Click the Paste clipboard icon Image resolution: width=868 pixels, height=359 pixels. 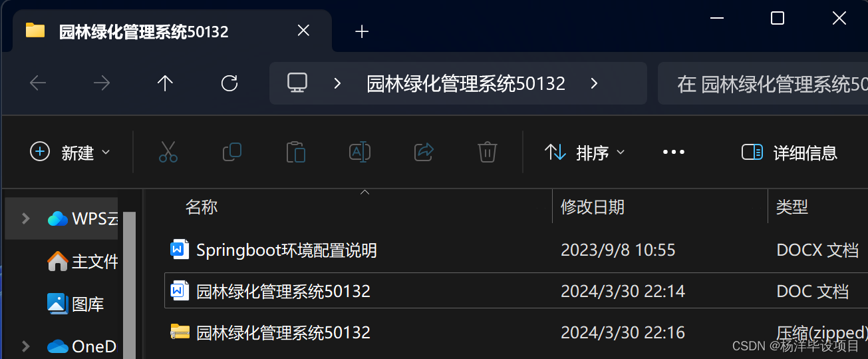click(x=295, y=153)
